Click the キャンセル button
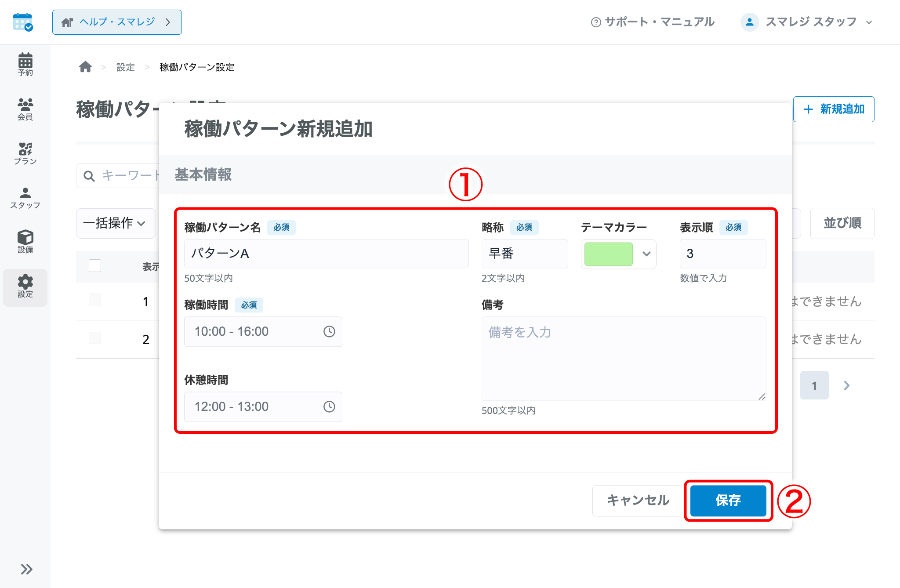The image size is (900, 588). (x=638, y=501)
